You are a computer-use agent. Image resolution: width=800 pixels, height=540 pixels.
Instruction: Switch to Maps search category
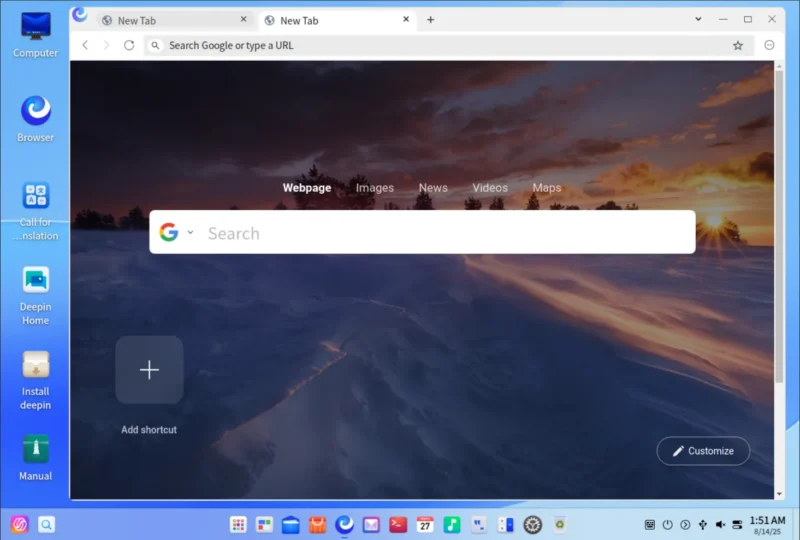pos(547,188)
